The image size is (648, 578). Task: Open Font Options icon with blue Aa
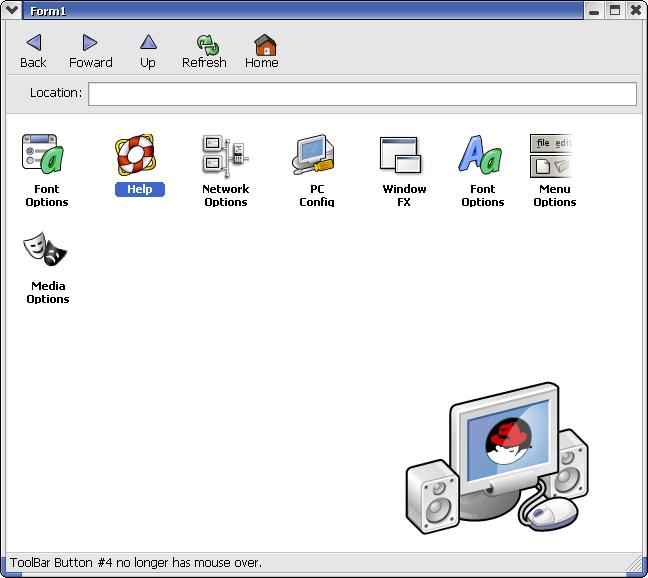[x=482, y=156]
